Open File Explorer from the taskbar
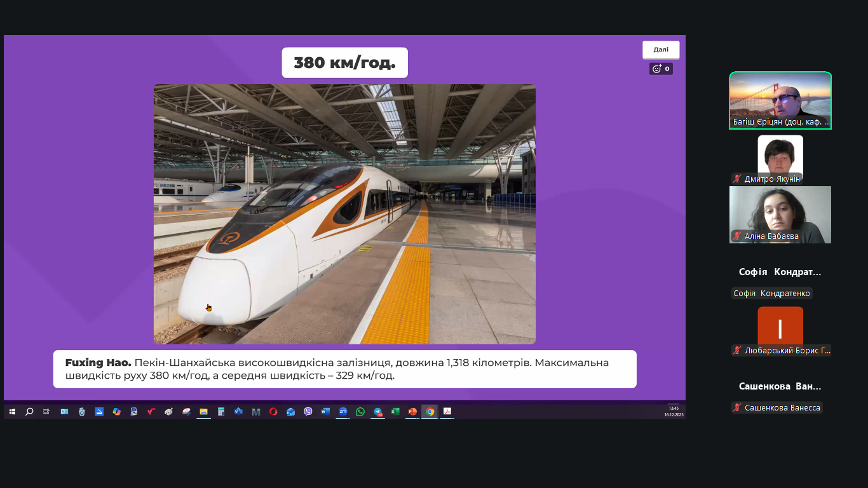 tap(203, 412)
